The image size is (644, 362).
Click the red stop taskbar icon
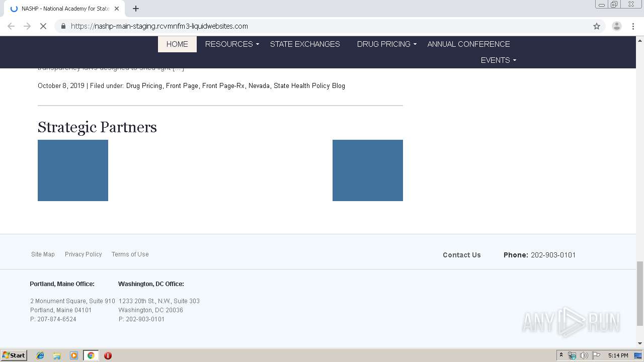[108, 355]
